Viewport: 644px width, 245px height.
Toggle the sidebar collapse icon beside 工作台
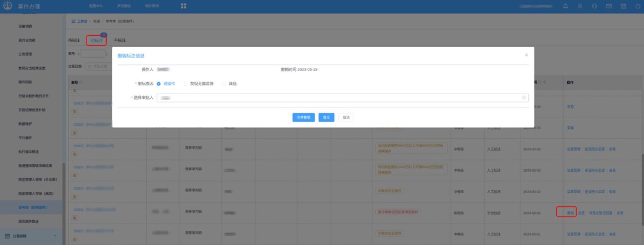[x=73, y=21]
